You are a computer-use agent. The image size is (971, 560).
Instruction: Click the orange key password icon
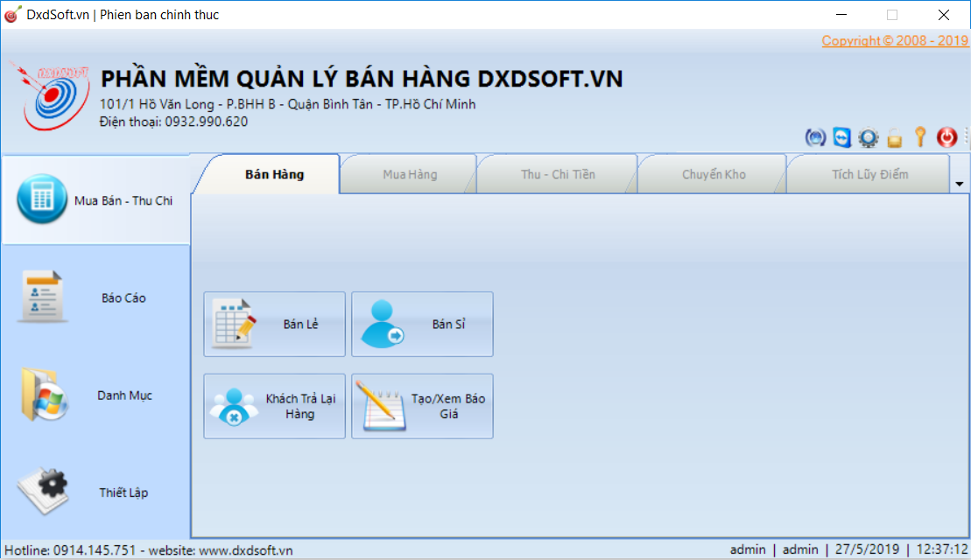pyautogui.click(x=920, y=137)
